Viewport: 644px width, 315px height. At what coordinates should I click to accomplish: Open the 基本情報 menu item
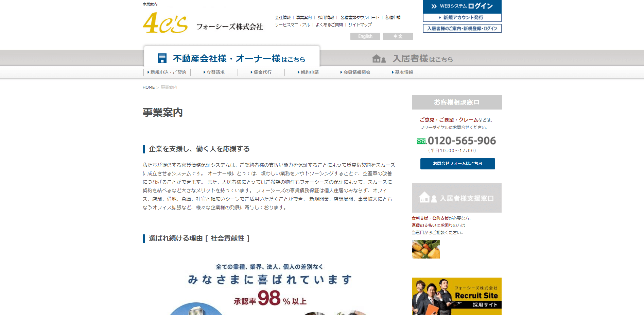coord(402,72)
